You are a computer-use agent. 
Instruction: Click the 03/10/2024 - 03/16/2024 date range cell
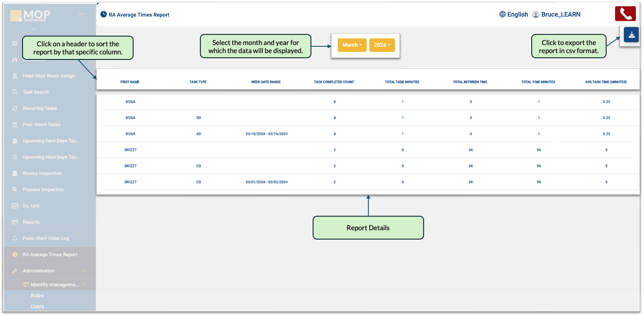tap(266, 134)
